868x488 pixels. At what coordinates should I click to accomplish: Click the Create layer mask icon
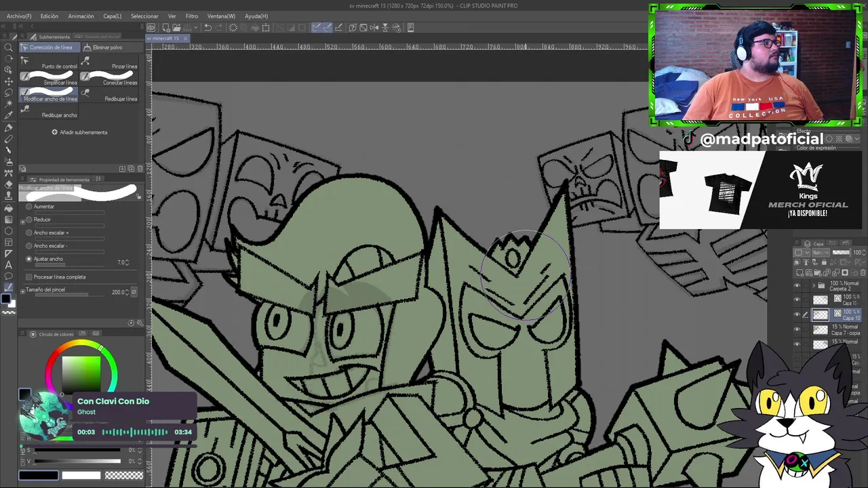845,272
